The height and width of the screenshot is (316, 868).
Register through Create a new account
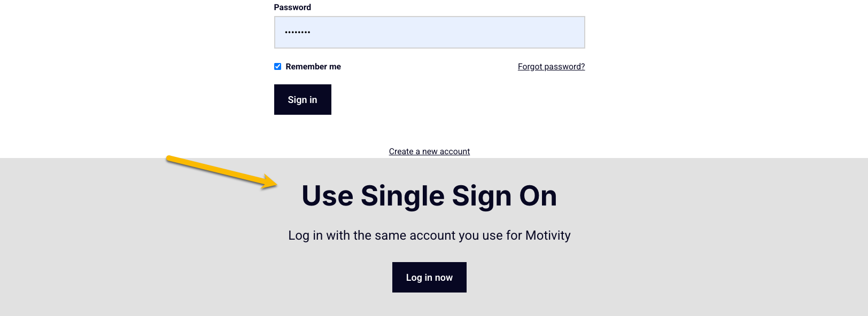429,152
